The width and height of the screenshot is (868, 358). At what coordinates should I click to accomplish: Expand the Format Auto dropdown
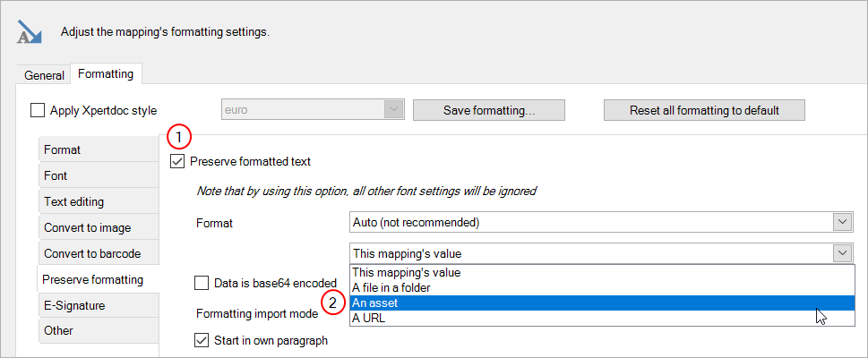(842, 222)
